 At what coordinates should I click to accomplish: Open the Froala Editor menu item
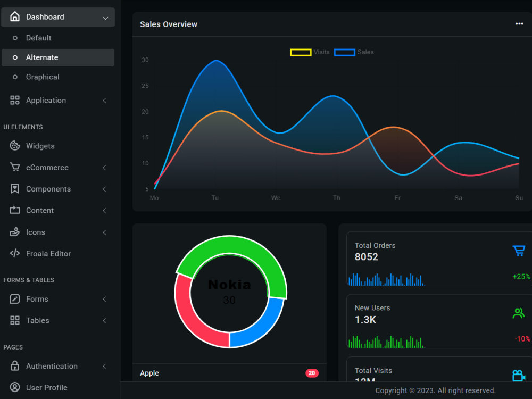pyautogui.click(x=58, y=254)
